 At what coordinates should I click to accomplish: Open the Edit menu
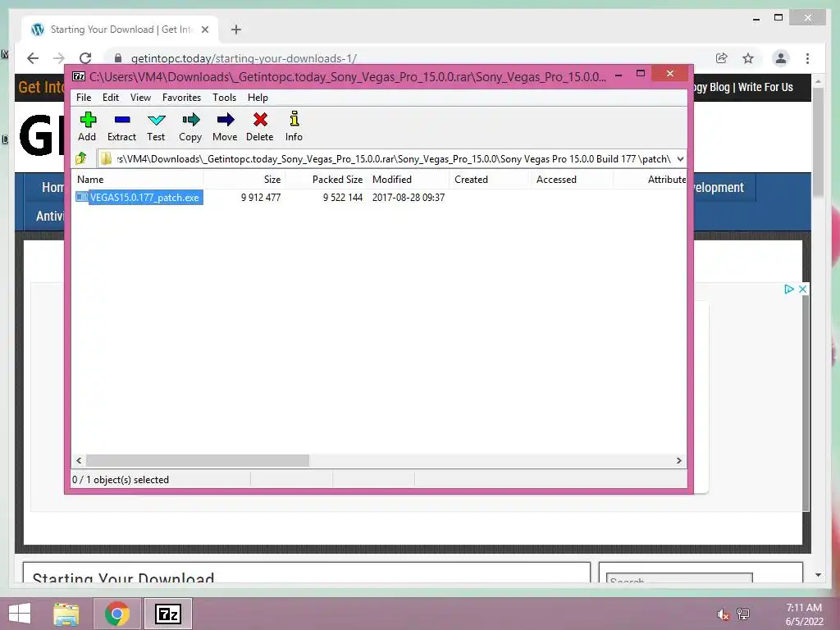111,98
